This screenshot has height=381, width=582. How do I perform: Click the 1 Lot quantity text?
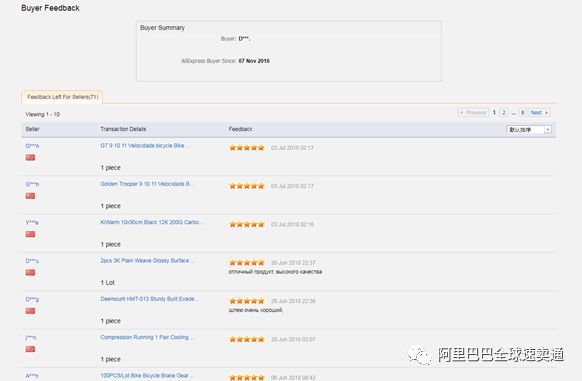pyautogui.click(x=108, y=283)
